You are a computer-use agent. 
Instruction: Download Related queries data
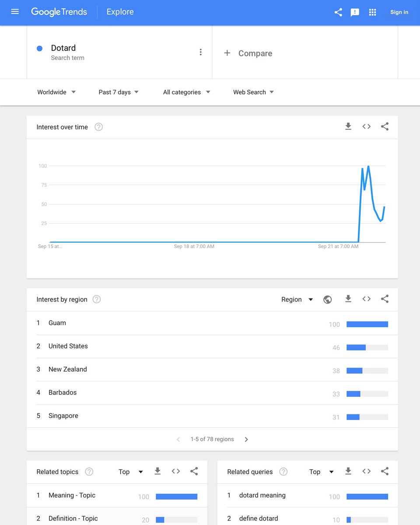pos(348,471)
